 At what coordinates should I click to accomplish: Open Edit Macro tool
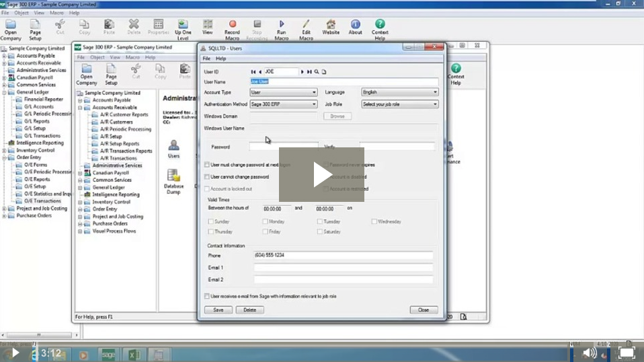[306, 30]
